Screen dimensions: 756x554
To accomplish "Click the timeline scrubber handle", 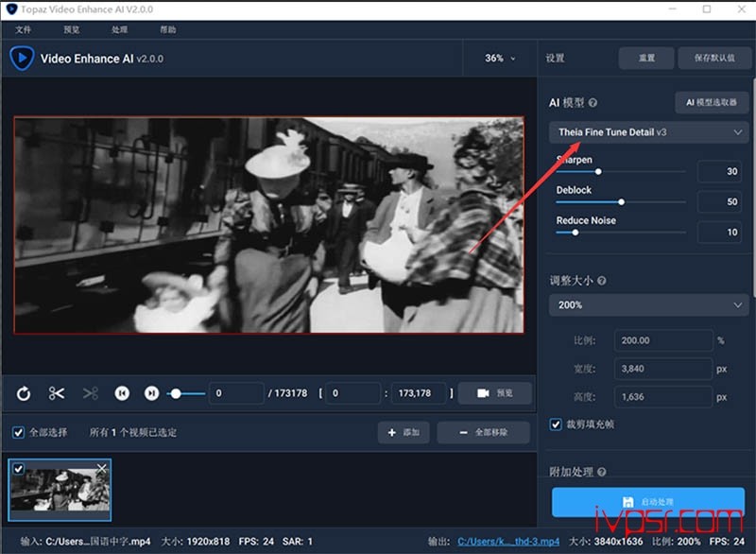I will click(176, 393).
